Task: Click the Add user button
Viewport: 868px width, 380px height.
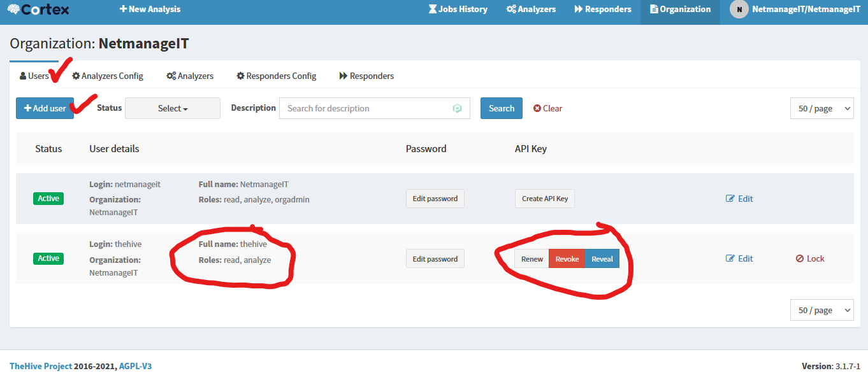Action: pyautogui.click(x=45, y=108)
